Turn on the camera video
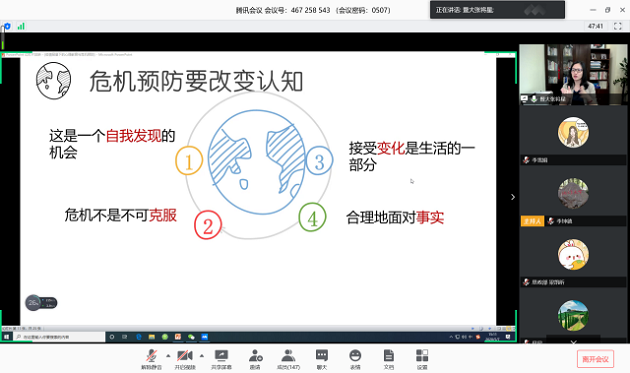The height and width of the screenshot is (373, 630). 185,359
